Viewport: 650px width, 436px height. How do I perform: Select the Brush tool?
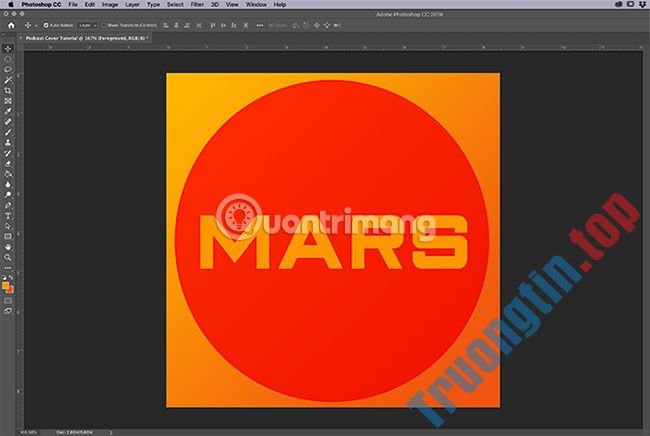8,132
